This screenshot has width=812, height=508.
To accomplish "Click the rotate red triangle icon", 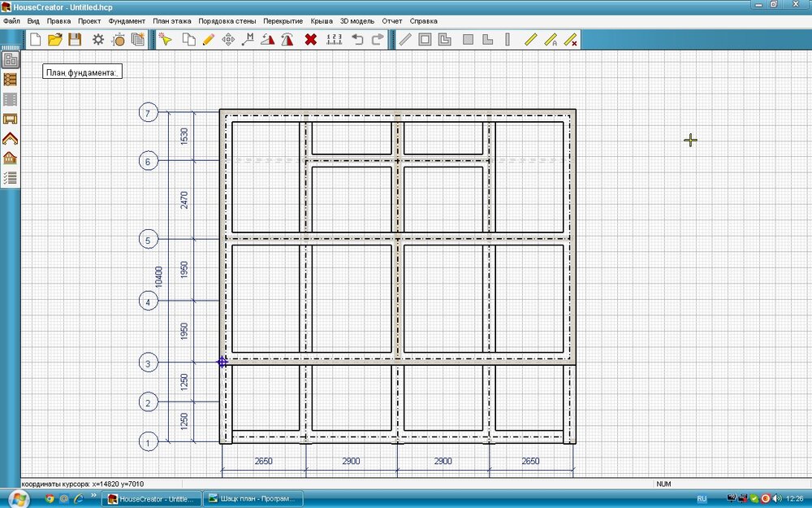I will [x=268, y=39].
